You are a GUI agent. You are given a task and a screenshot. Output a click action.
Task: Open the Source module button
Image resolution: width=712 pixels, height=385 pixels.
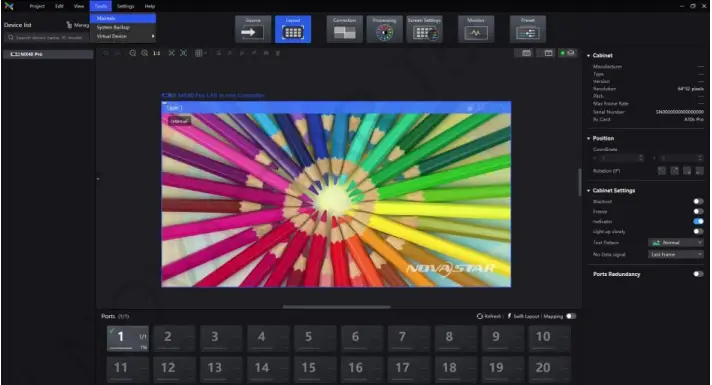click(253, 29)
